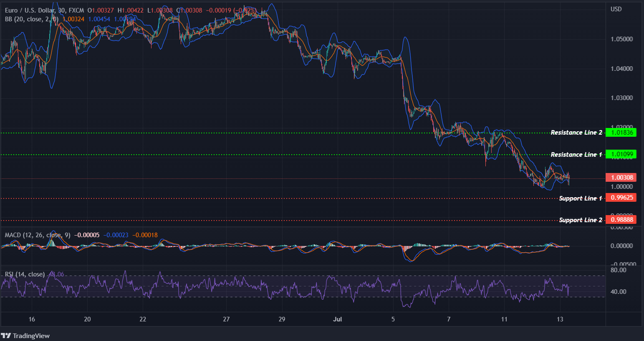644x341 pixels.
Task: Click the TradingView logo icon
Action: [7, 336]
